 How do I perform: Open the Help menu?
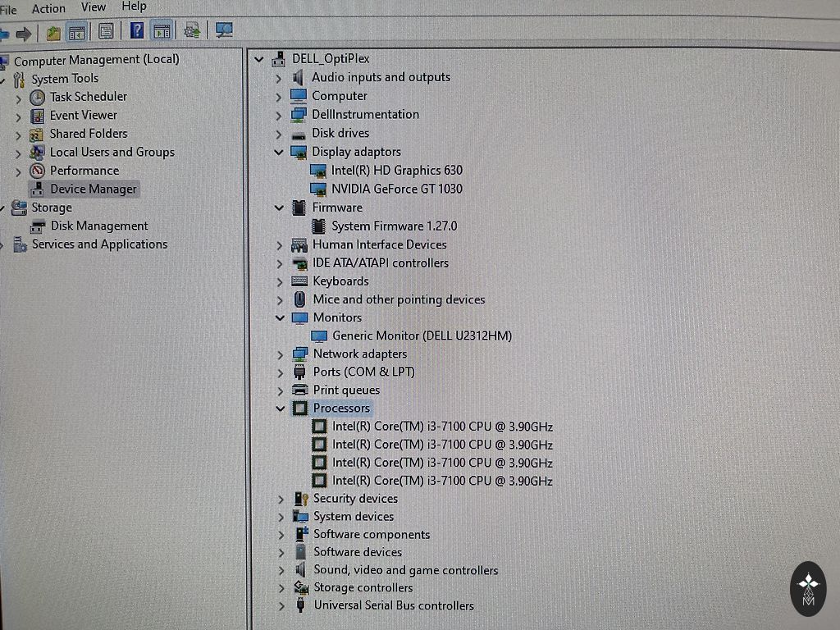tap(134, 6)
